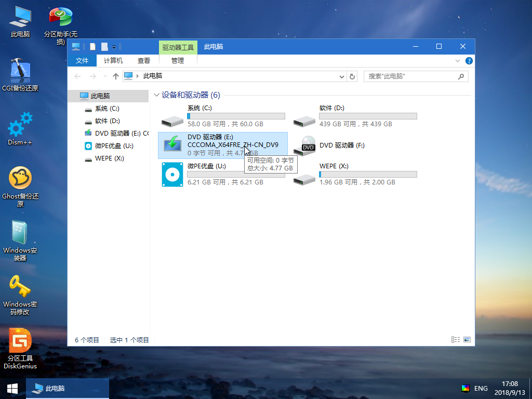Switch to the 查看 ribbon tab
The width and height of the screenshot is (532, 399).
click(x=143, y=60)
